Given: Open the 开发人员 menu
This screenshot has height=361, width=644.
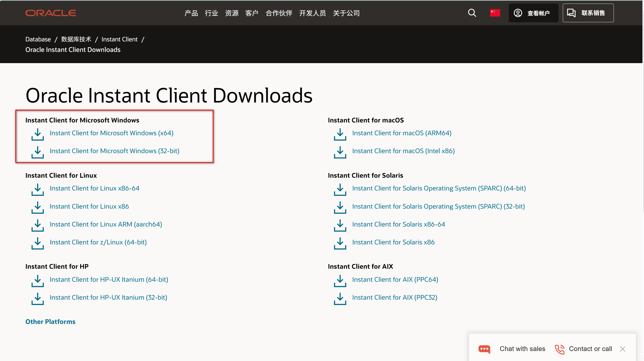Looking at the screenshot, I should [x=312, y=13].
